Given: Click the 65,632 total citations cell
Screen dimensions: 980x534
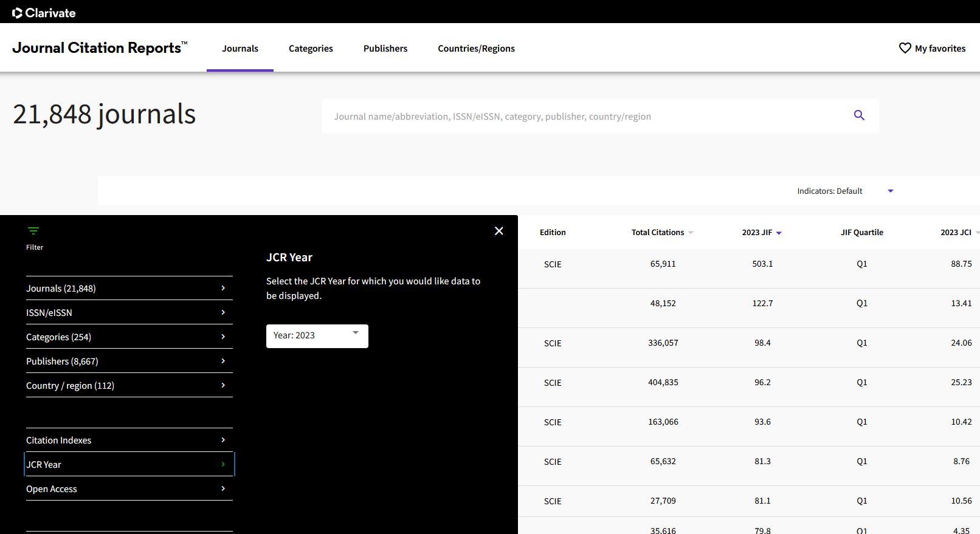Looking at the screenshot, I should 663,461.
